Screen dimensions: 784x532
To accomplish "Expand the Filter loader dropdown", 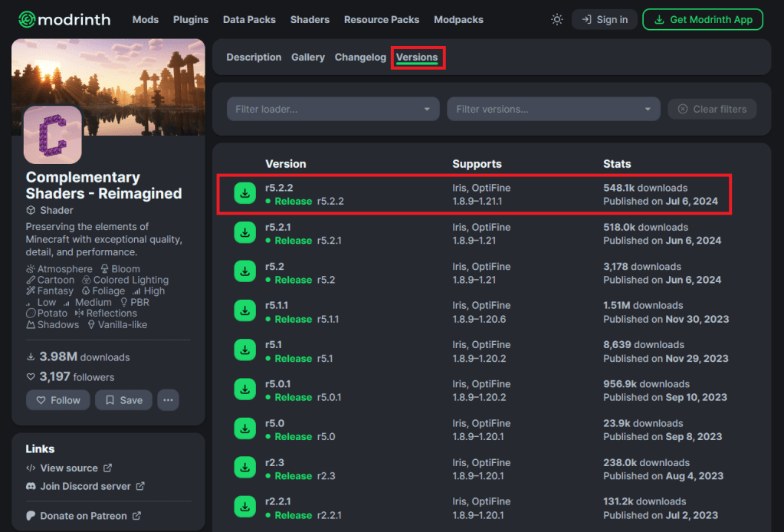I will pyautogui.click(x=333, y=109).
